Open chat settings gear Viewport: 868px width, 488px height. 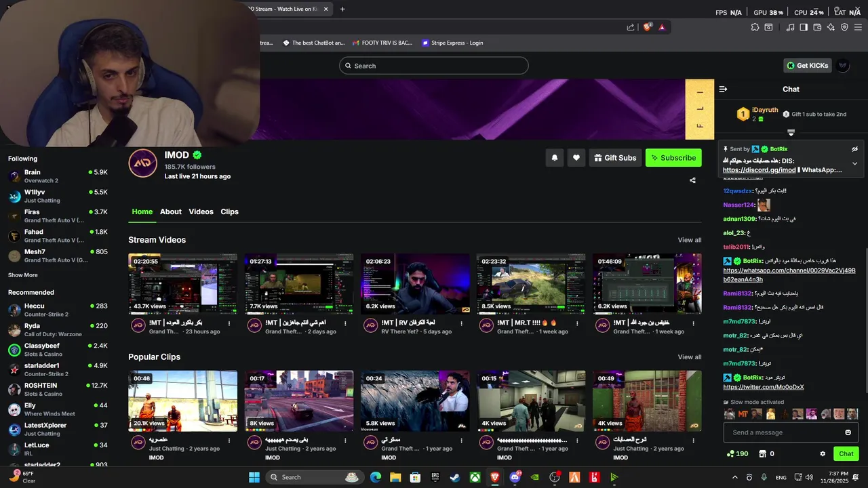[x=823, y=453]
